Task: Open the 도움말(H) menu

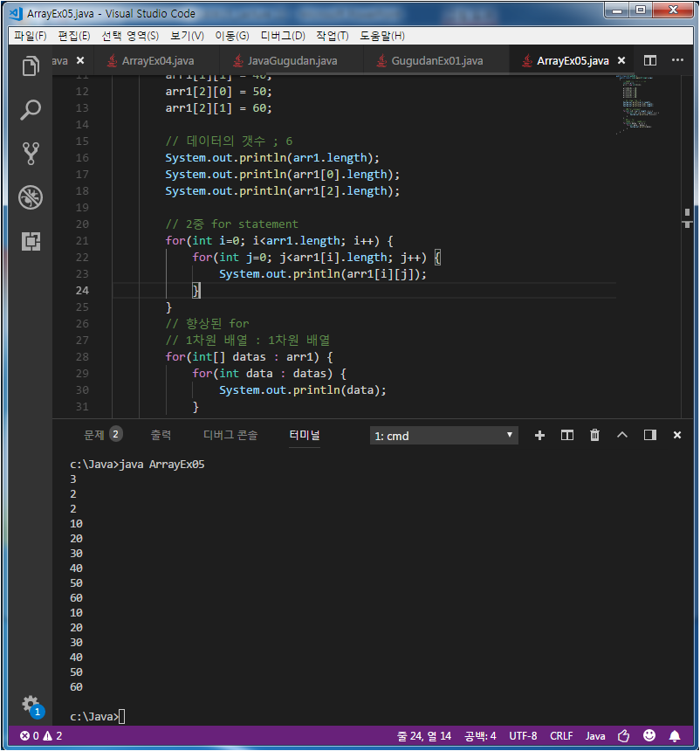Action: click(x=382, y=36)
